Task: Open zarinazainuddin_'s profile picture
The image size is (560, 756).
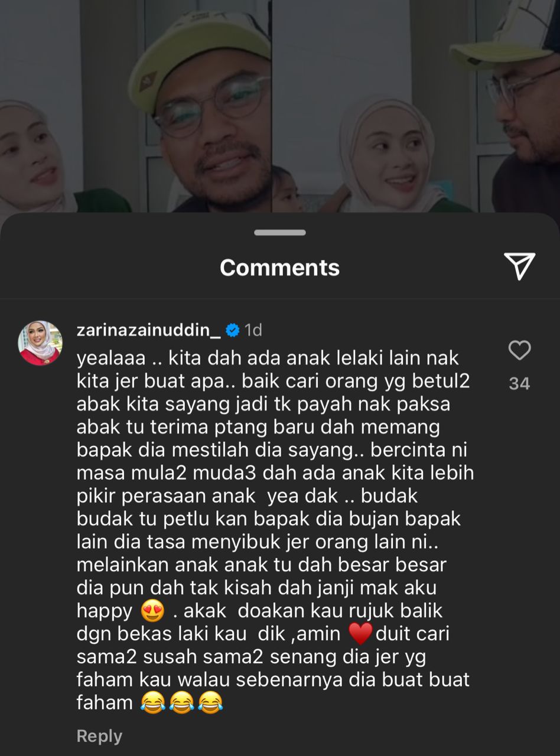Action: (x=40, y=343)
